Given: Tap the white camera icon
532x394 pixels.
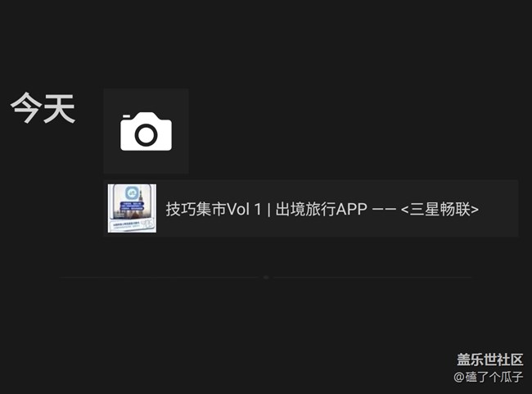Looking at the screenshot, I should point(146,131).
